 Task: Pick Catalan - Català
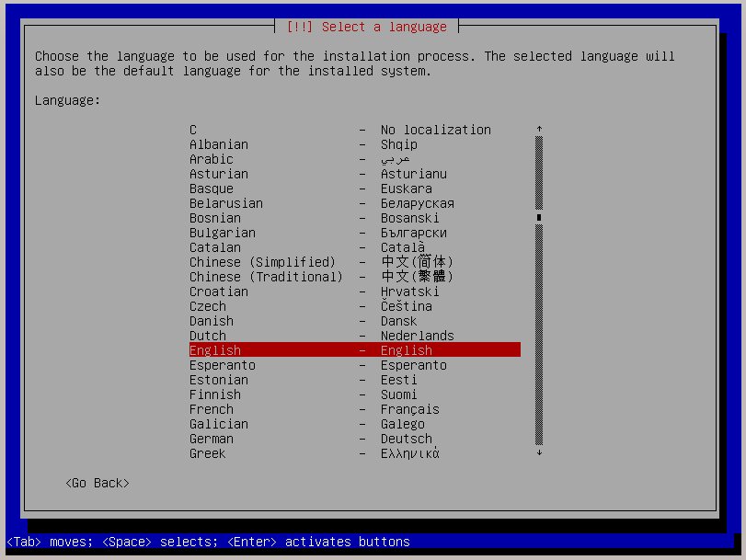click(x=354, y=248)
